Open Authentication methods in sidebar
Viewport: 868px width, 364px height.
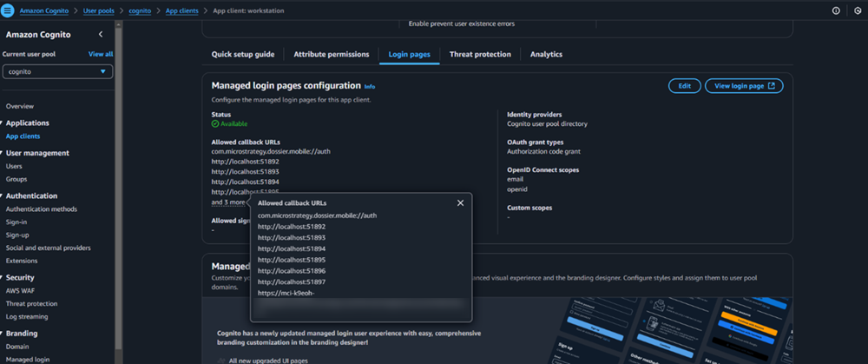pos(41,209)
